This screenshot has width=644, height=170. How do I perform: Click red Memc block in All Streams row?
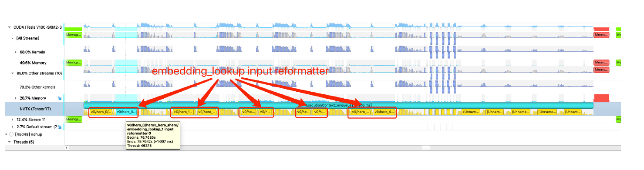tap(601, 34)
